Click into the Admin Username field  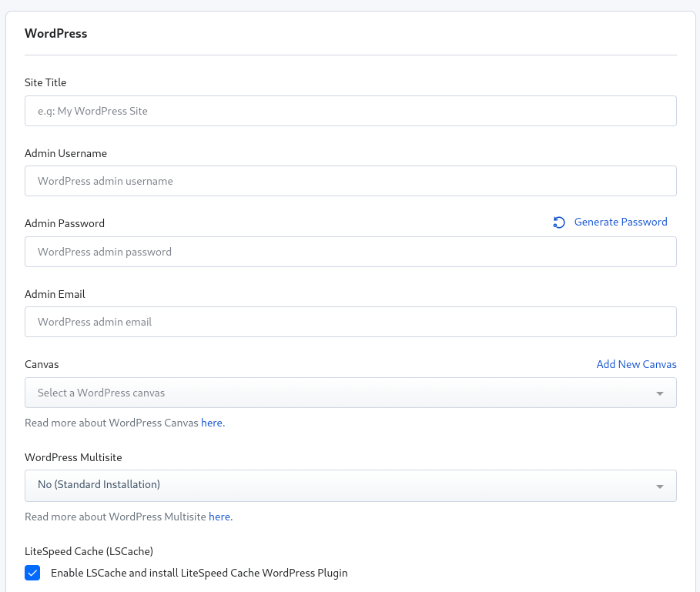tap(350, 181)
